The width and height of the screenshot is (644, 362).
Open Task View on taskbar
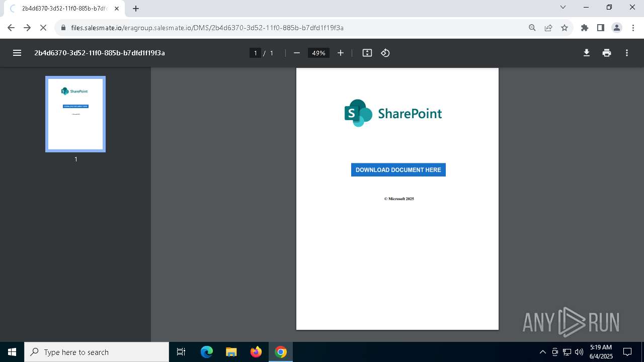click(x=181, y=352)
